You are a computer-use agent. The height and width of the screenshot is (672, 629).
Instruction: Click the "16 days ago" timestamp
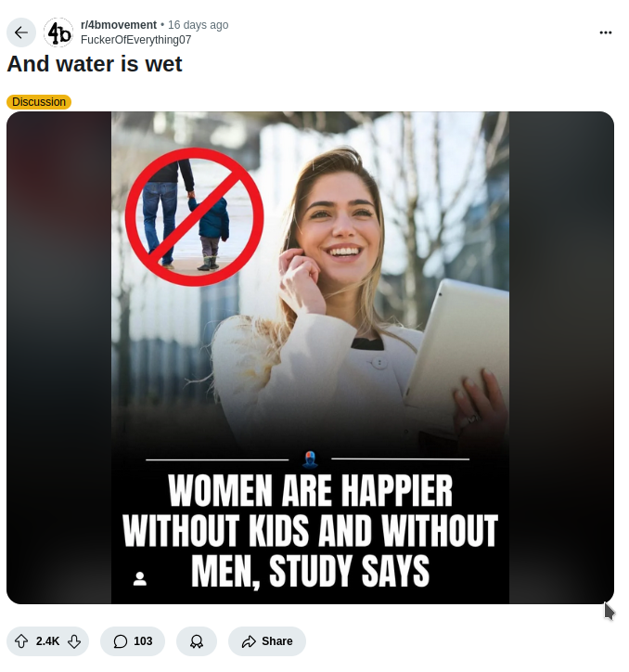[x=198, y=25]
